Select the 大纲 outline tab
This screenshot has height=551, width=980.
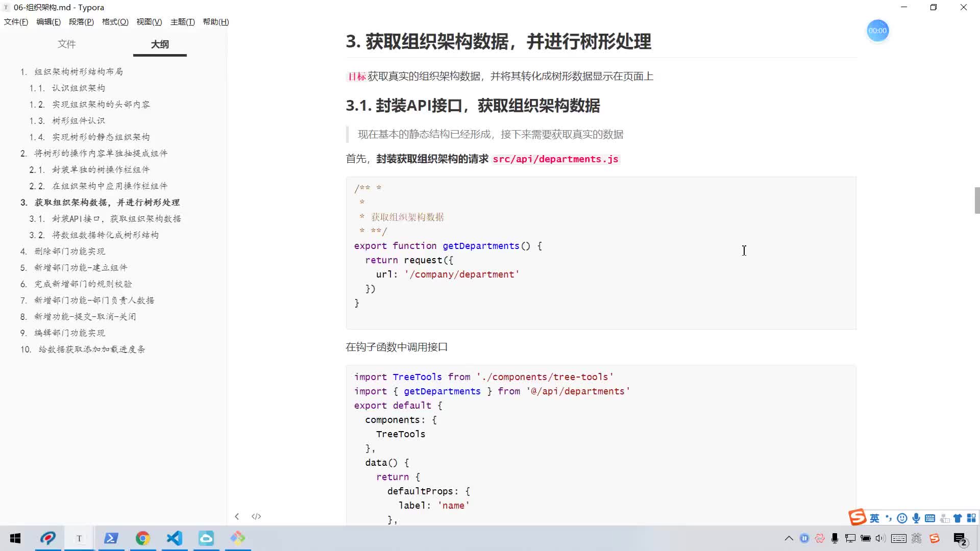tap(160, 44)
